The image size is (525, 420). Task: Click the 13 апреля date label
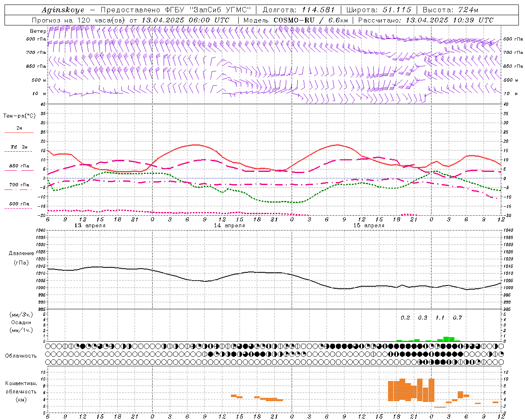click(x=90, y=226)
